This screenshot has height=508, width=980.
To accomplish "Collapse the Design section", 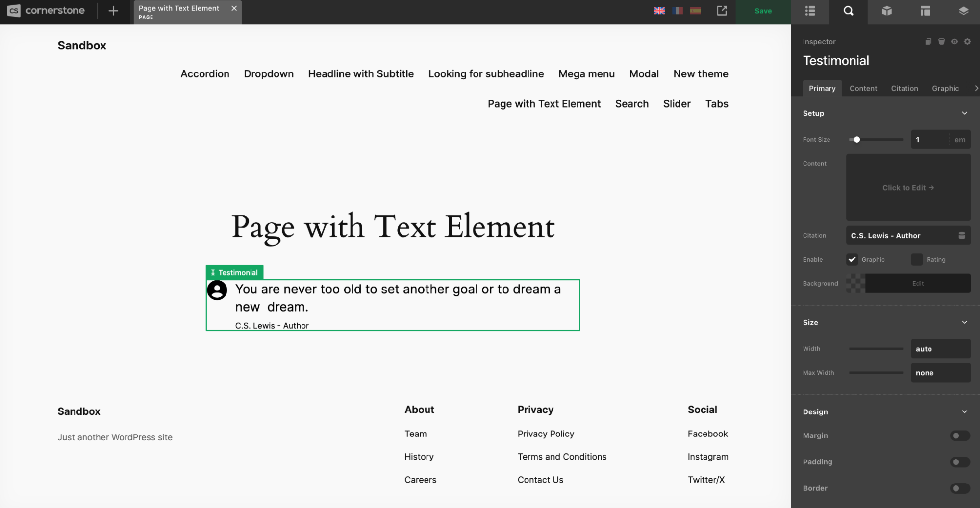I will (964, 411).
